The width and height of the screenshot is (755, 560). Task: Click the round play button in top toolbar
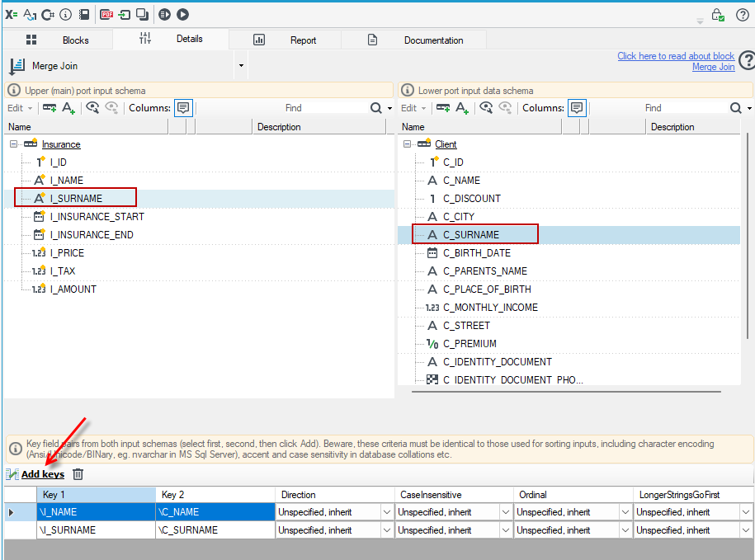182,15
